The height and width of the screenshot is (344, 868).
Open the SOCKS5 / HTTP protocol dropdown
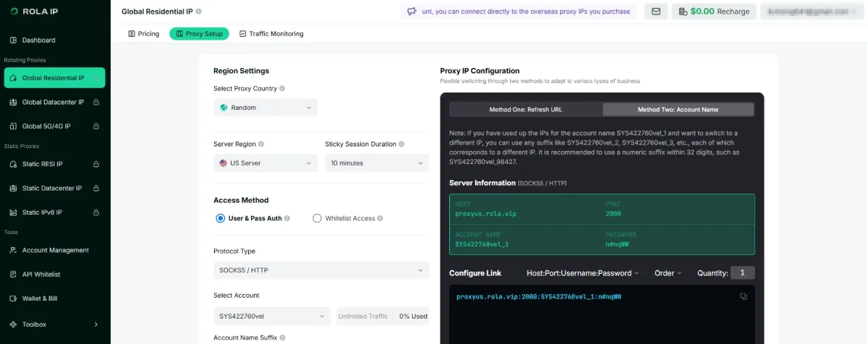[x=321, y=270]
